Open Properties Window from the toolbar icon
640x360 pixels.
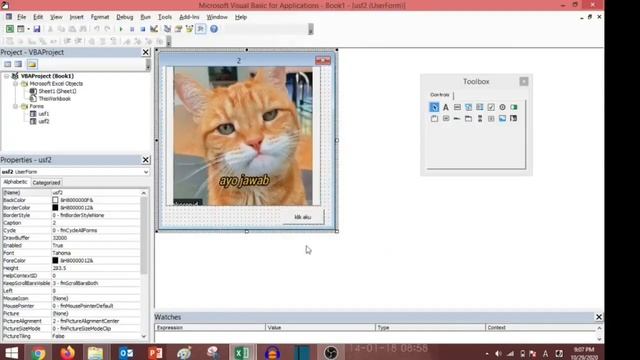tap(178, 29)
